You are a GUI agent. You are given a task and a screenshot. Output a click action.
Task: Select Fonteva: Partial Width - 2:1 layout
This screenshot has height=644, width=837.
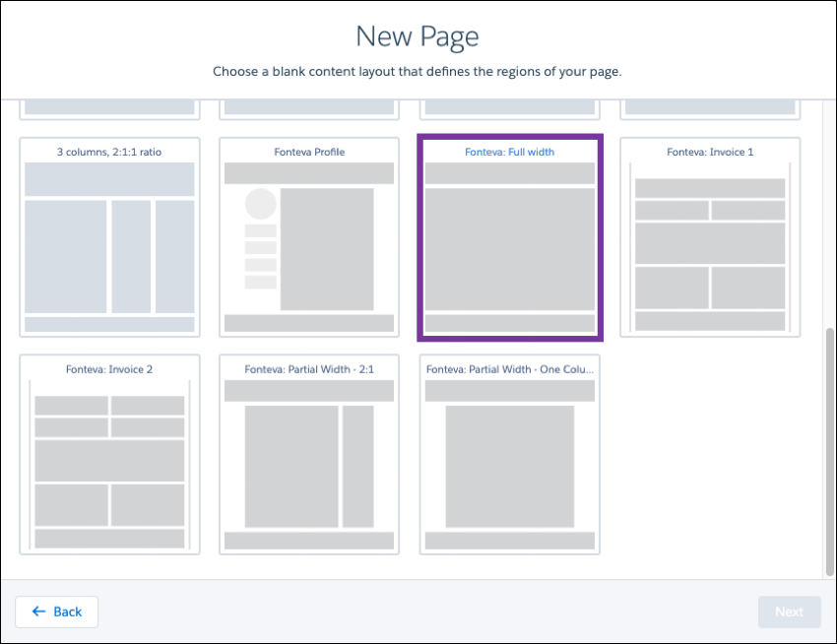[309, 454]
